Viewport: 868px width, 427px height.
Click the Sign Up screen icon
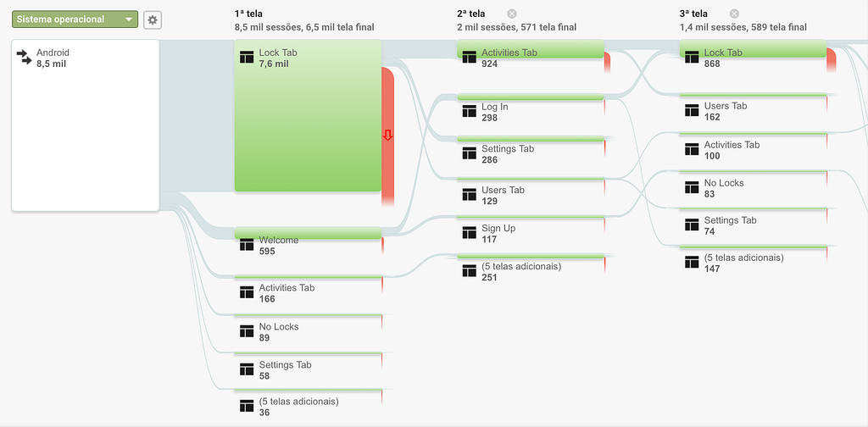[470, 232]
